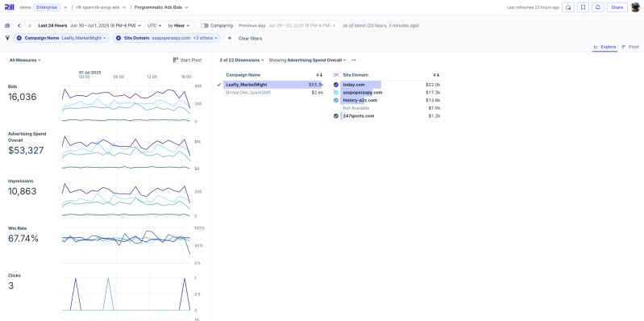Click Start Pivot button
The width and height of the screenshot is (644, 321).
pyautogui.click(x=187, y=60)
